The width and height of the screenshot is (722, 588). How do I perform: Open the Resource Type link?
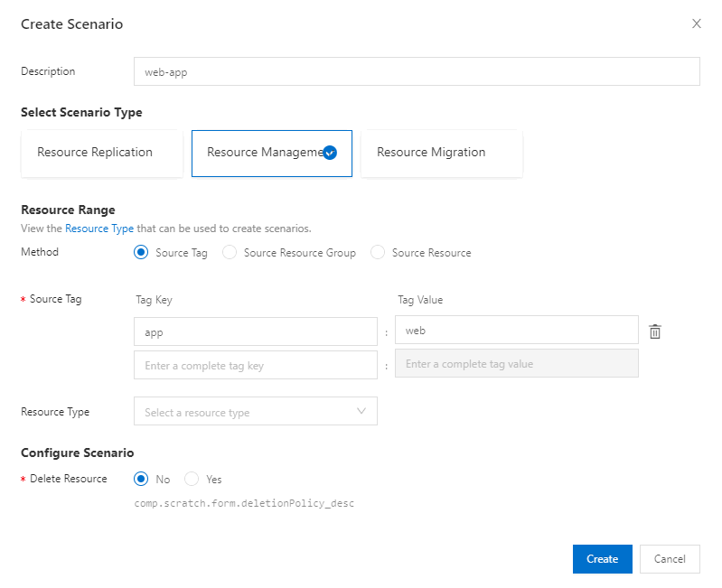click(99, 229)
